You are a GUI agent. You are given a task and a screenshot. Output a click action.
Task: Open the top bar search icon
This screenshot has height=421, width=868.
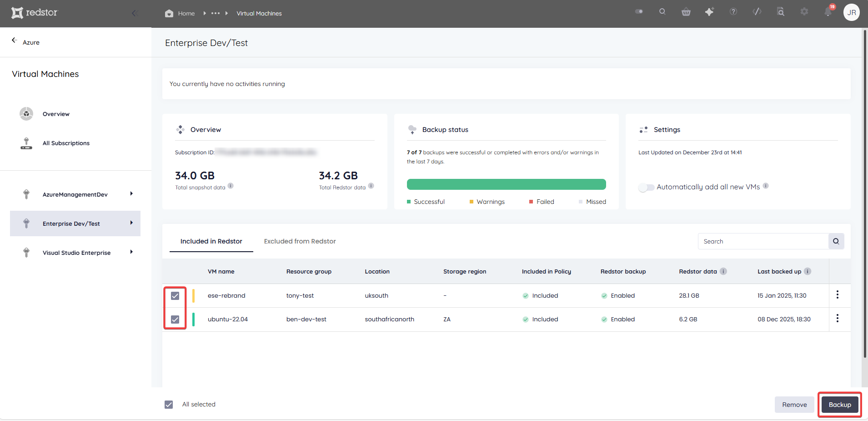coord(662,12)
